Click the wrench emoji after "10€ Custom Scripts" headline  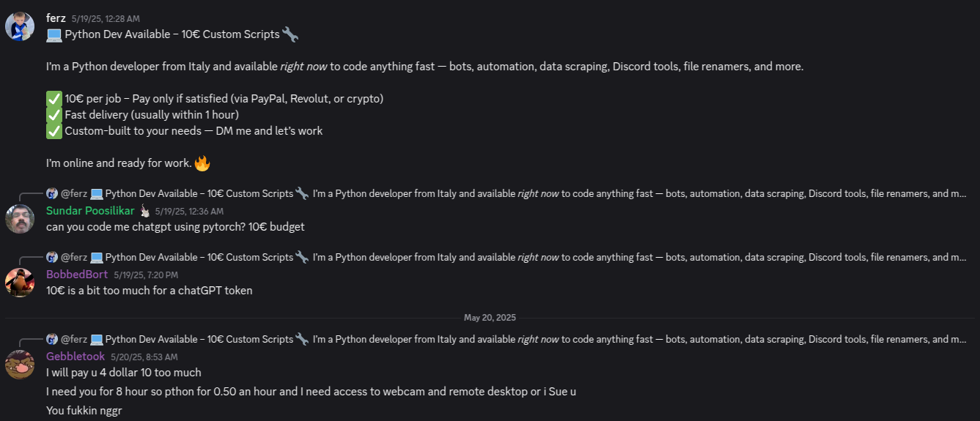(290, 34)
